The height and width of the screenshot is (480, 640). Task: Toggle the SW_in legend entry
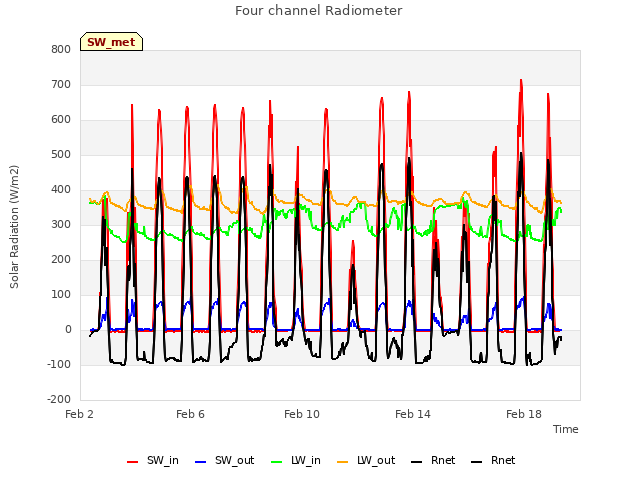click(x=153, y=460)
